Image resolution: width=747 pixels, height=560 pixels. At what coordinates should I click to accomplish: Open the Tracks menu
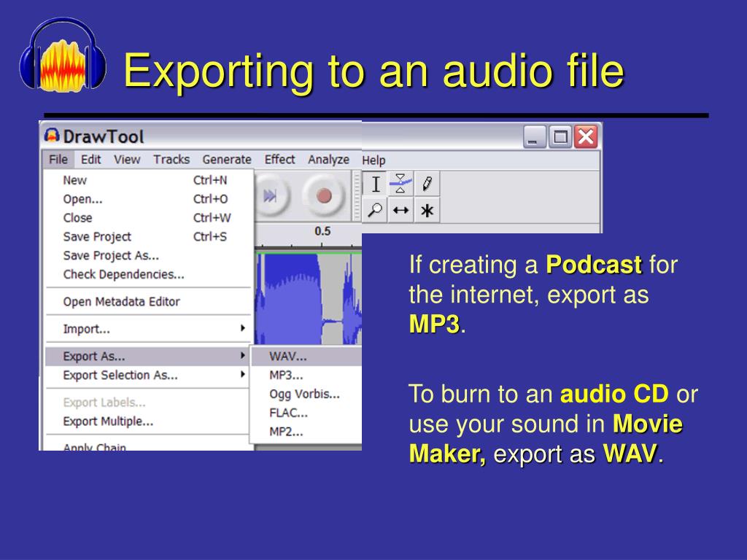(171, 160)
